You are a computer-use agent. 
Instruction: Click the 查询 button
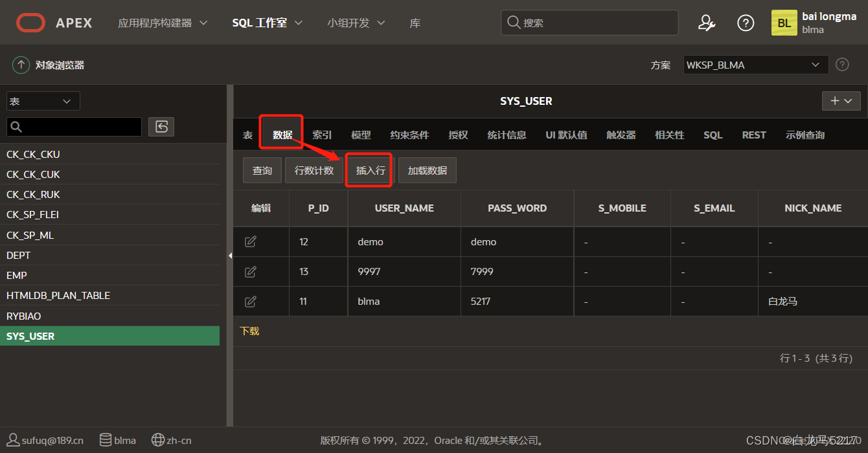pos(262,171)
